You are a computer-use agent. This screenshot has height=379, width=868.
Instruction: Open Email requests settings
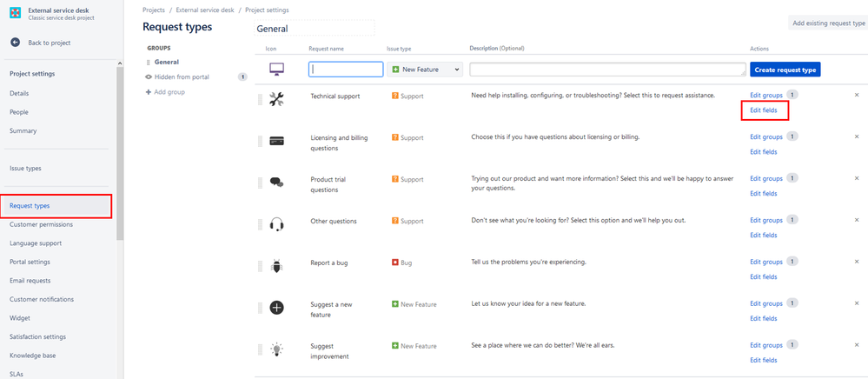30,281
